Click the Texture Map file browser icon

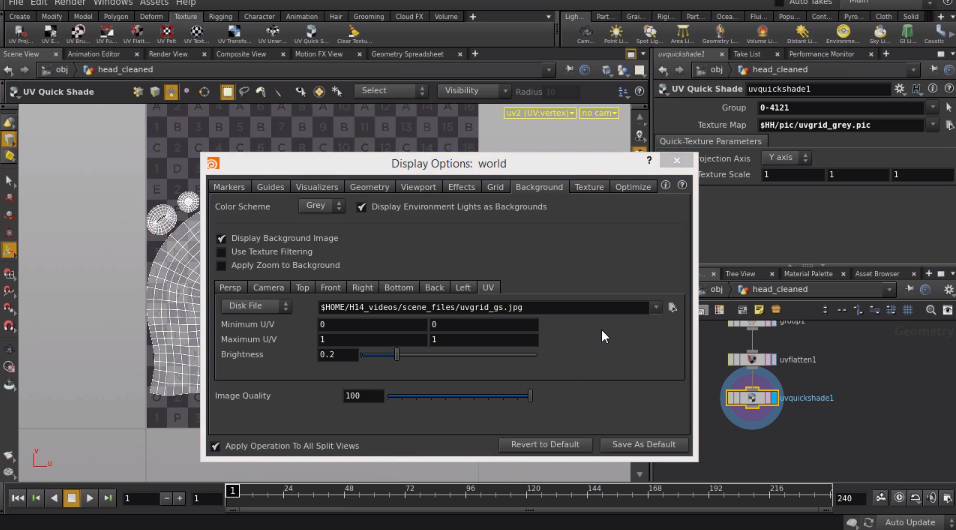(x=949, y=125)
